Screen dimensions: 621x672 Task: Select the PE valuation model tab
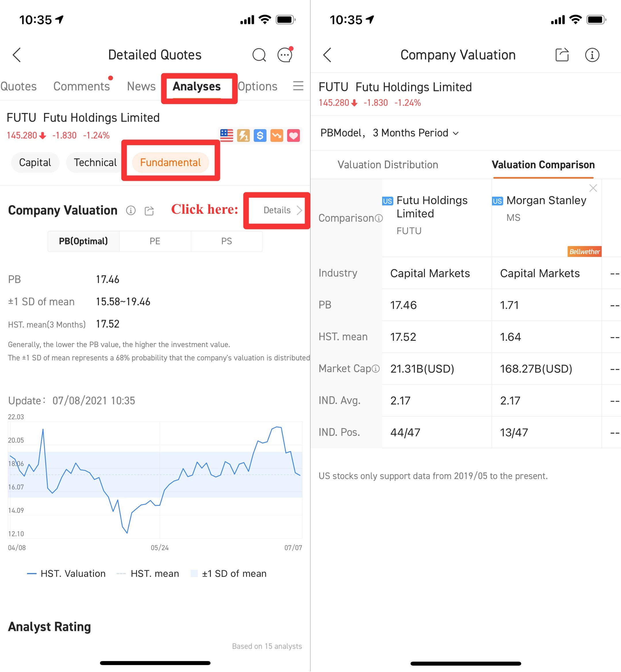coord(155,241)
